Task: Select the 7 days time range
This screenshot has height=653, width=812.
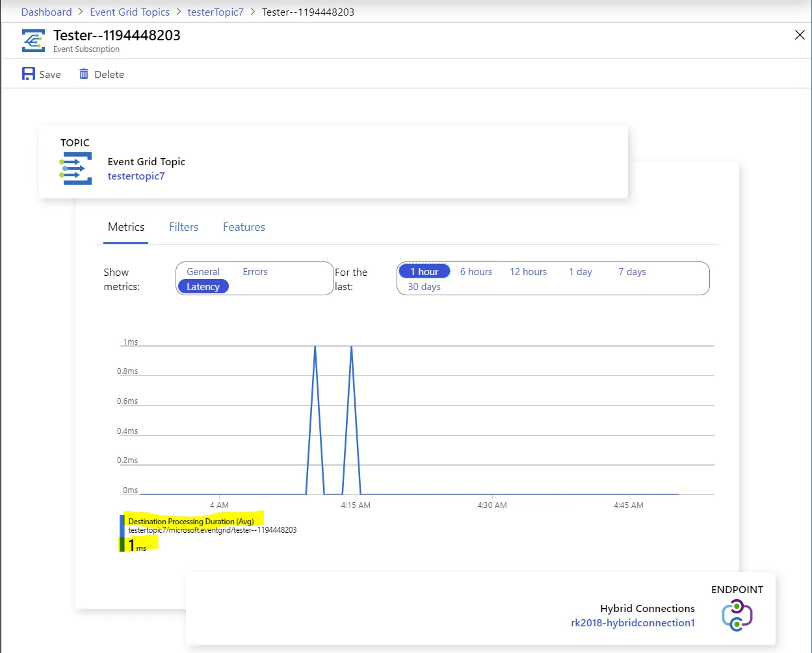Action: pos(632,272)
